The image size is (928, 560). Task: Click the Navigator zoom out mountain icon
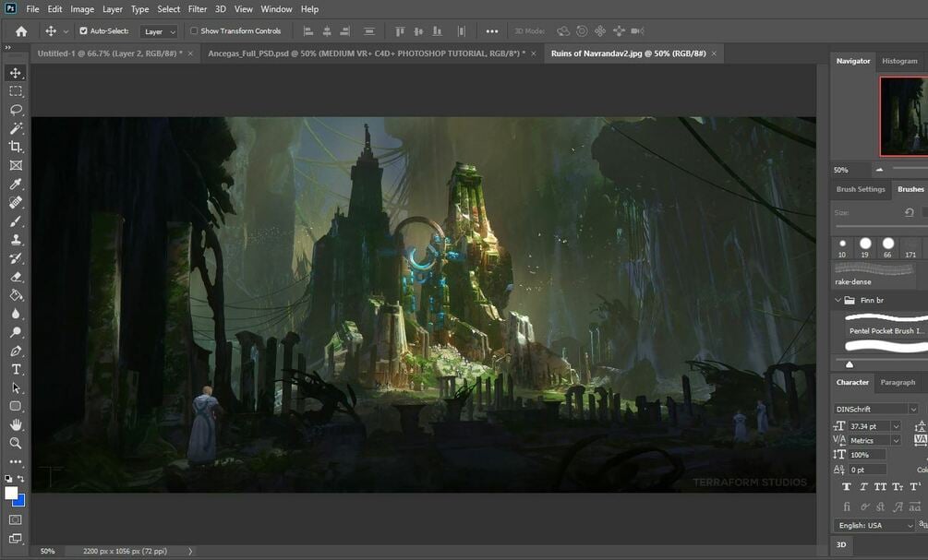pos(879,170)
